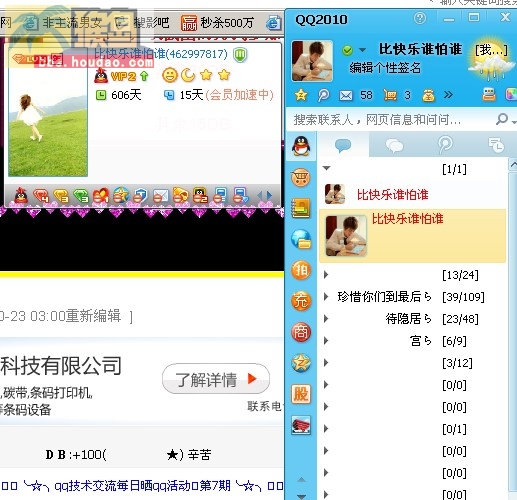Open 搜影吧 browser bookmark
Viewport: 517px width, 500px height.
coord(143,23)
